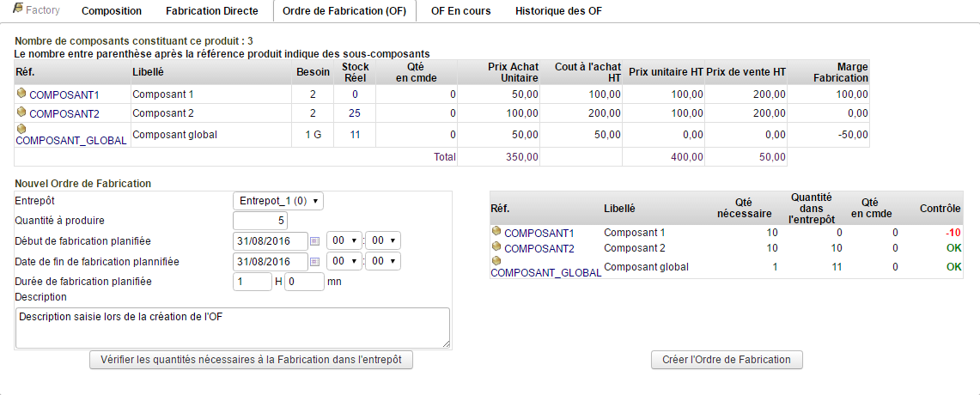Click COMPOSANT1 product icon in top table
This screenshot has height=395, width=980.
point(21,94)
